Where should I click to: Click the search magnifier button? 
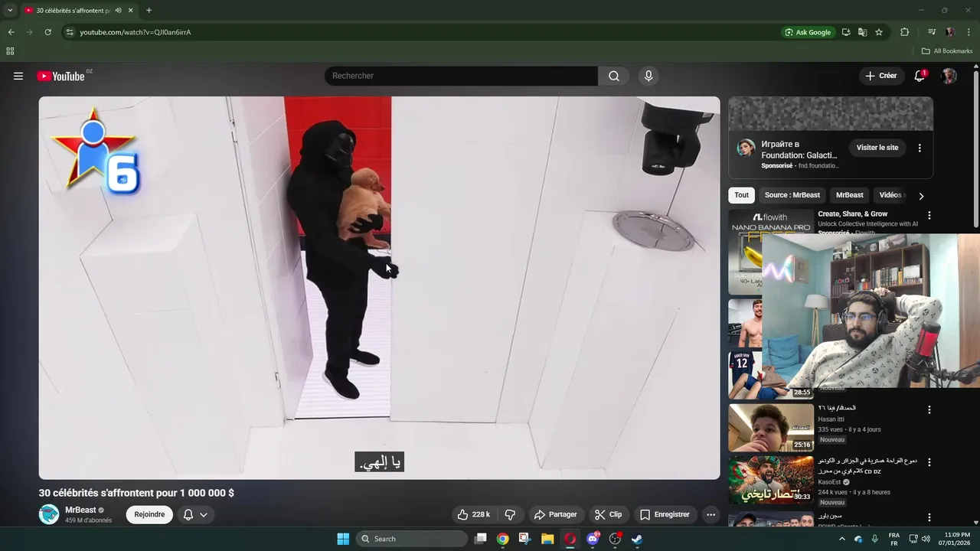614,76
